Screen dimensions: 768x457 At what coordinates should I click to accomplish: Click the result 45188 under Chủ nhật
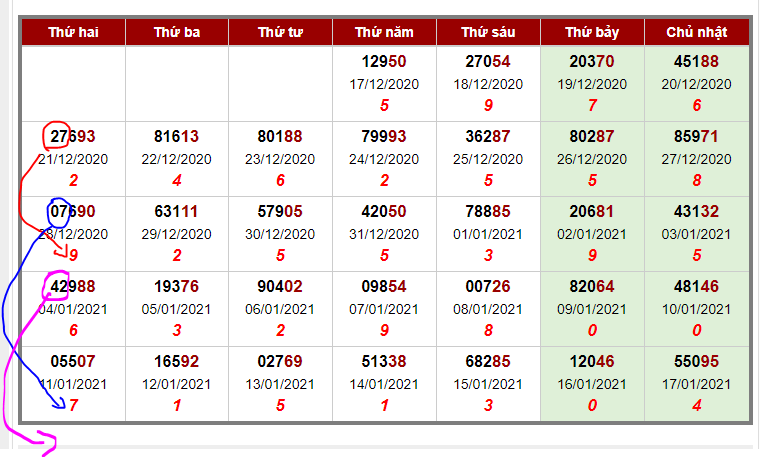tap(696, 62)
